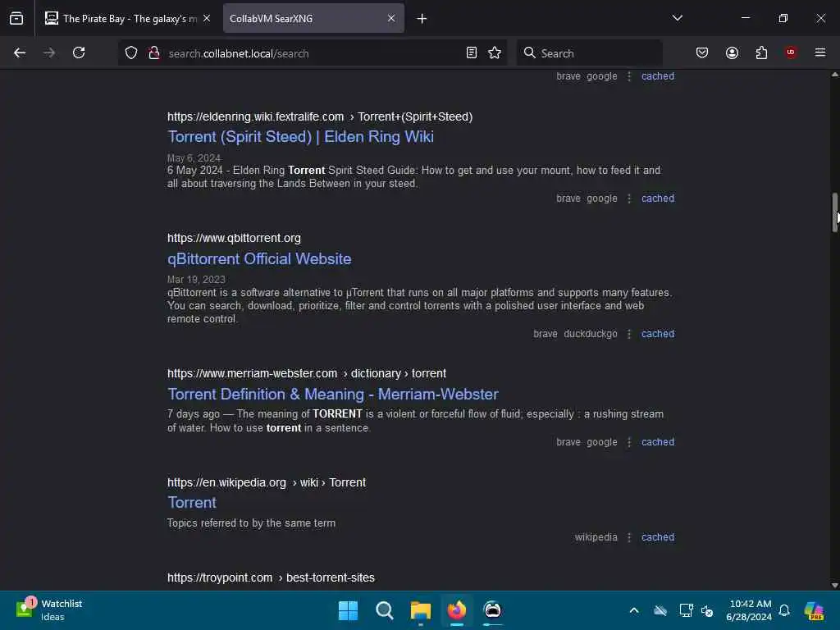Open Torrent (Spirit Steed) Elden Ring Wiki result
840x630 pixels.
300,137
